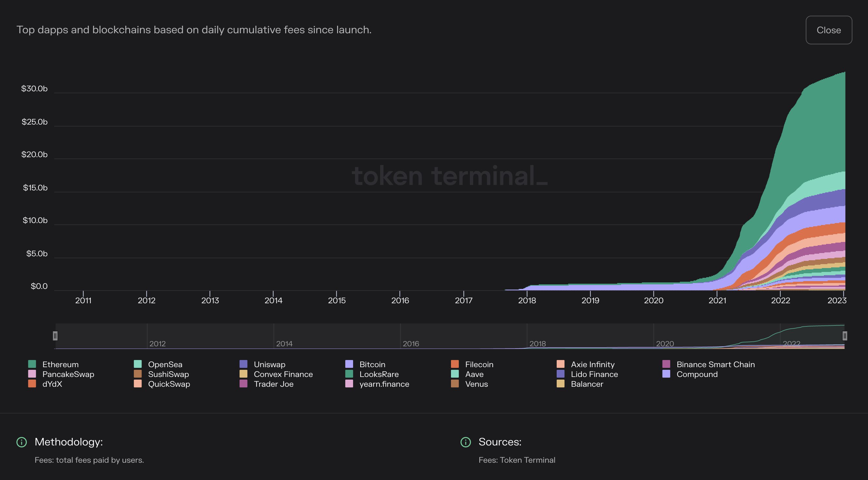This screenshot has height=480, width=868.
Task: Click the Sources info icon
Action: [466, 442]
